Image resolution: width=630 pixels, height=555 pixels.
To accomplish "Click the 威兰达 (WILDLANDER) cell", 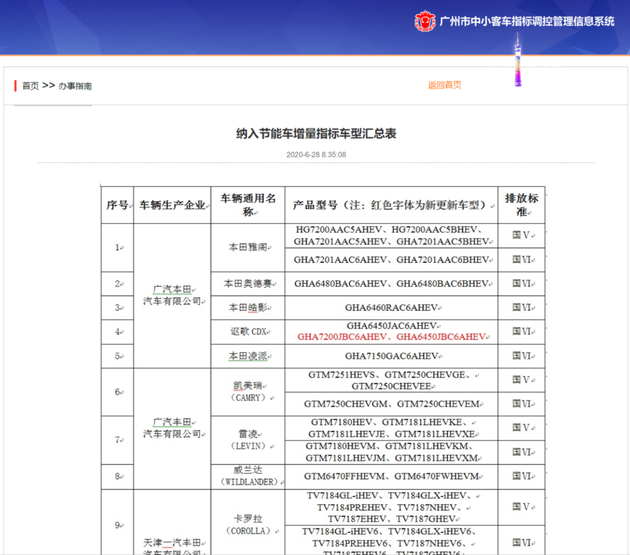I will [x=247, y=476].
